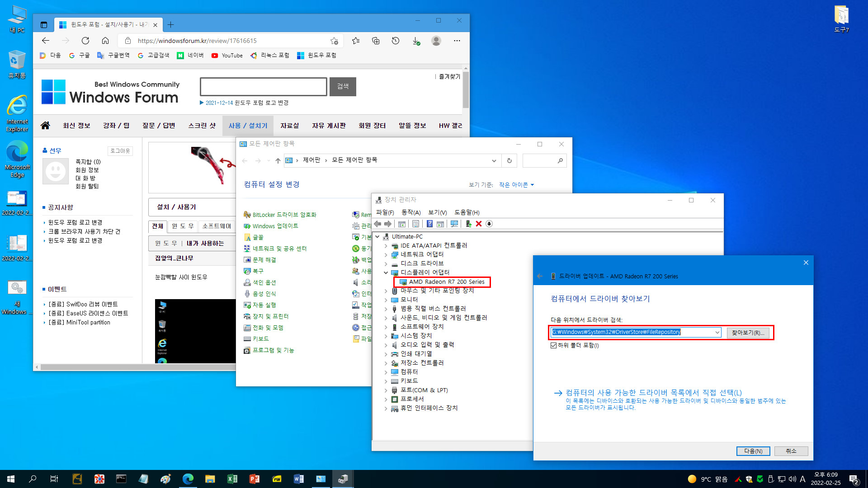Click the Windows Forum search input field
Image resolution: width=868 pixels, height=488 pixels.
(264, 86)
